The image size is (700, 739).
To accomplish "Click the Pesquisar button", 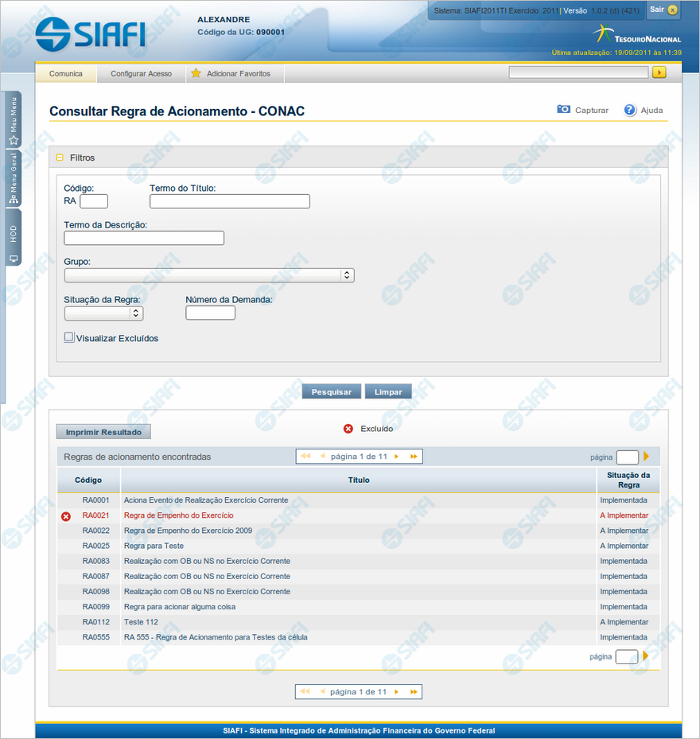I will click(332, 391).
